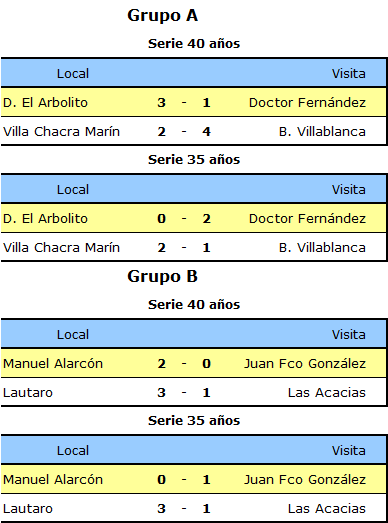Click the Grupo B heading

[x=162, y=277]
